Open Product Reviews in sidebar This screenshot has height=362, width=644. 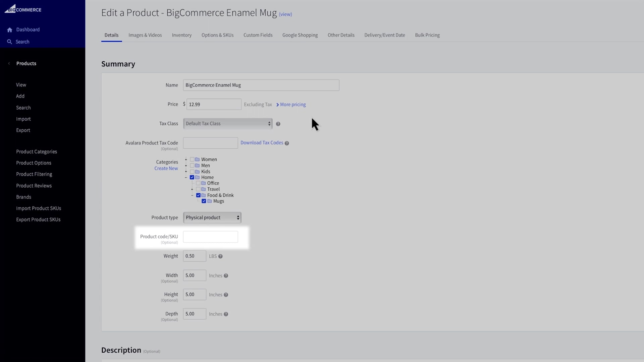[34, 186]
